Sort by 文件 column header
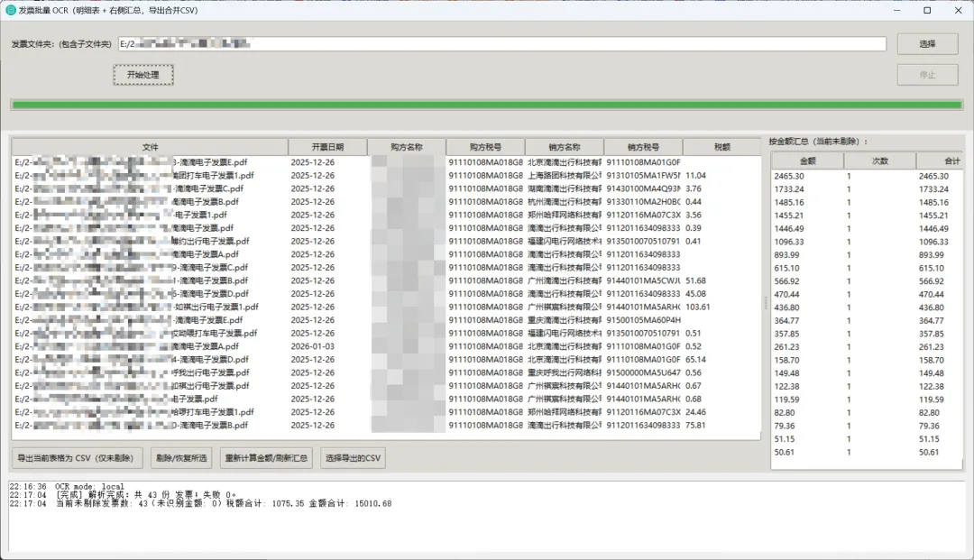 (150, 147)
